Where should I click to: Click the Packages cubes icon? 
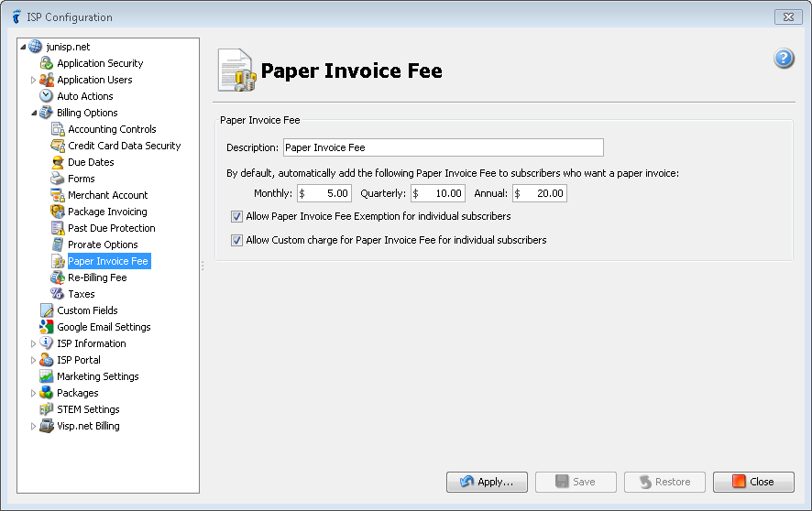tap(46, 393)
